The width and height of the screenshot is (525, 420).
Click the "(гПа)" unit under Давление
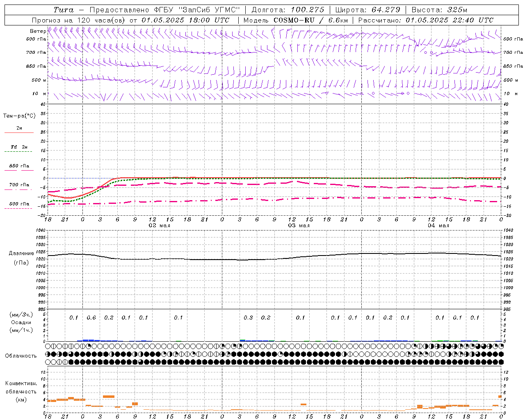click(x=21, y=262)
